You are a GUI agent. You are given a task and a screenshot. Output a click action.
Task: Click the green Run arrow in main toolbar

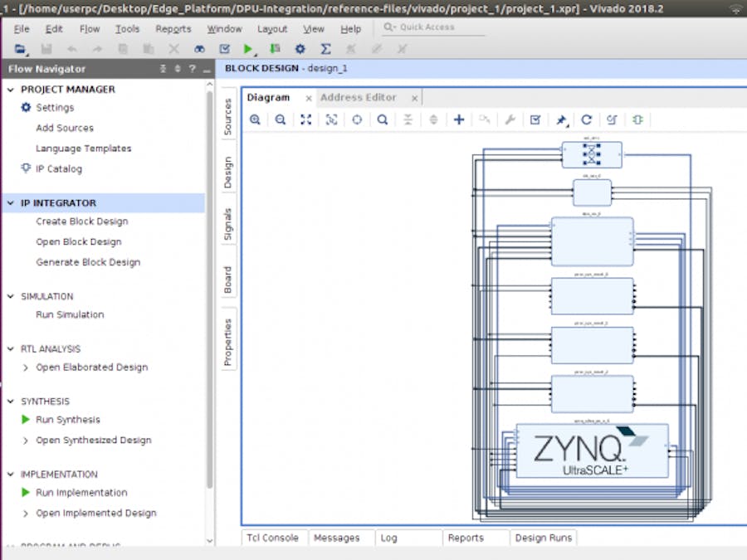coord(248,49)
